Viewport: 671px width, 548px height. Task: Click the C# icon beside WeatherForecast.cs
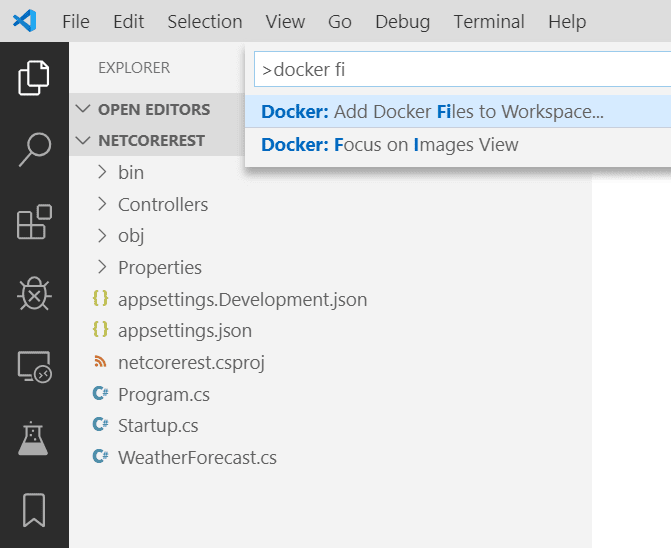pyautogui.click(x=101, y=456)
